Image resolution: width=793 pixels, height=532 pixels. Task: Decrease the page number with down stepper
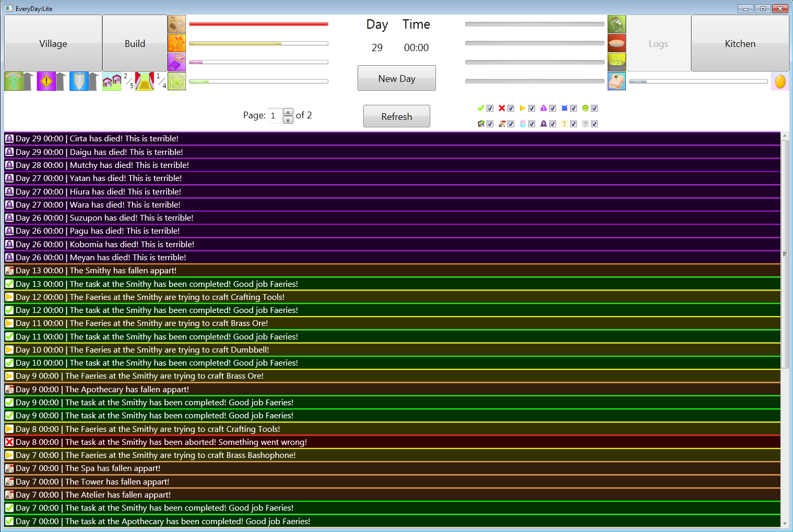[x=288, y=120]
